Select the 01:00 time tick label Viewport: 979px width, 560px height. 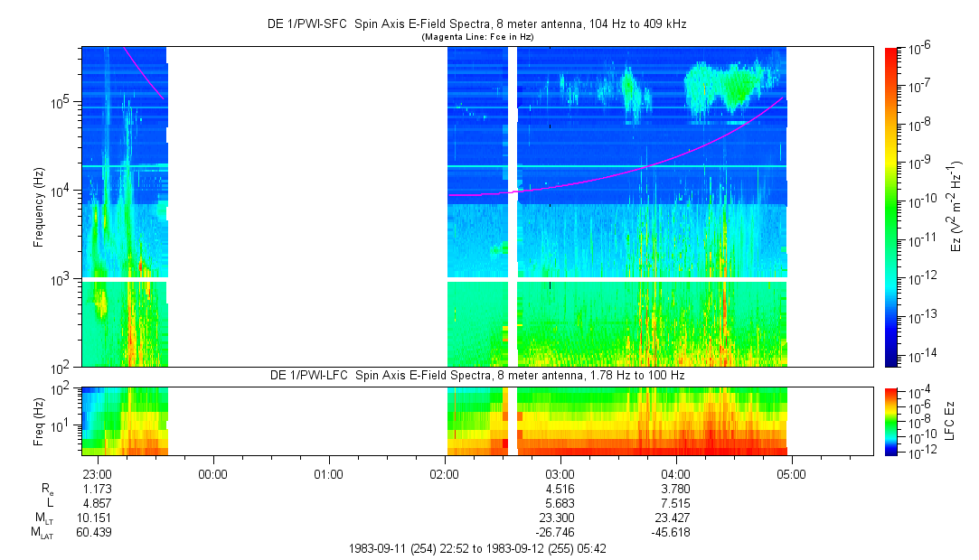328,472
